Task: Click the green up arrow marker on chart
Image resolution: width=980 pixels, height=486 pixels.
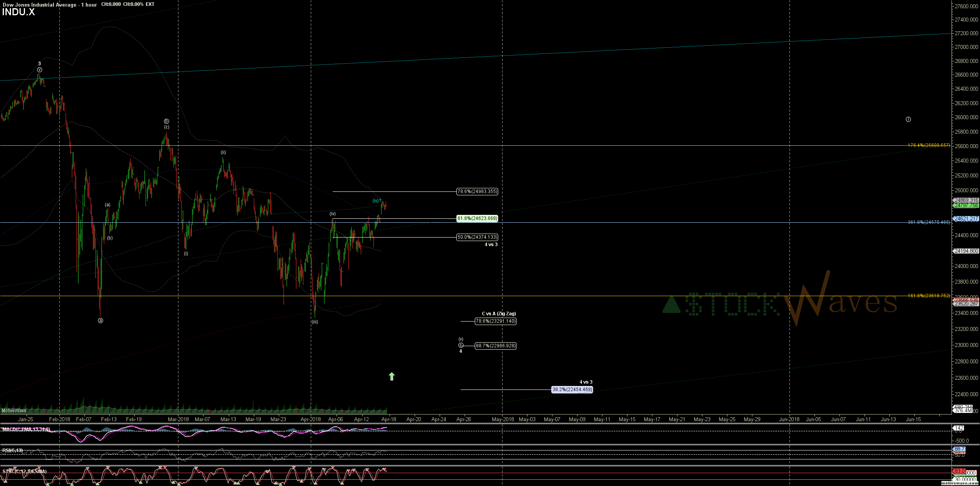Action: 392,376
